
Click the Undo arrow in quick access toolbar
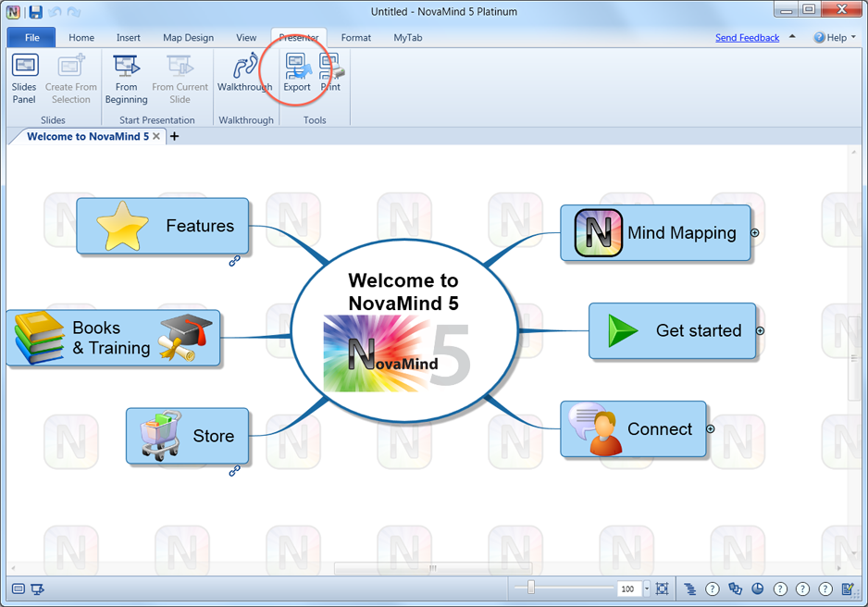coord(55,12)
